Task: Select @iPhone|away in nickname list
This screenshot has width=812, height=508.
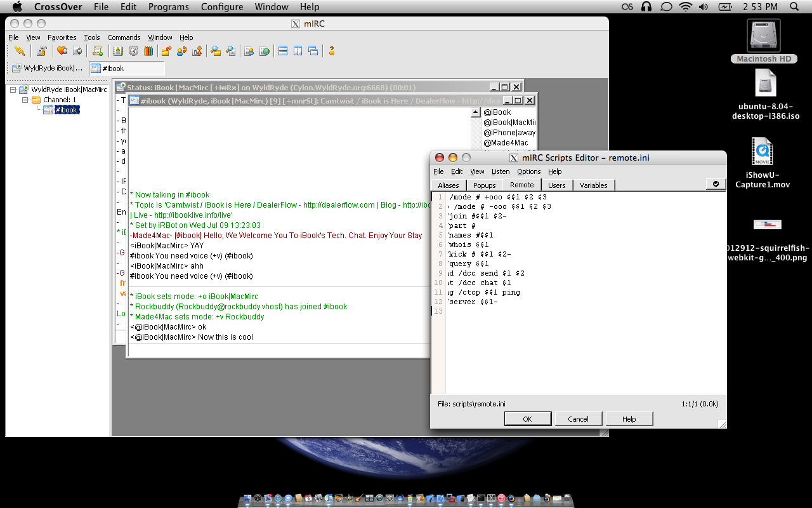Action: [509, 133]
